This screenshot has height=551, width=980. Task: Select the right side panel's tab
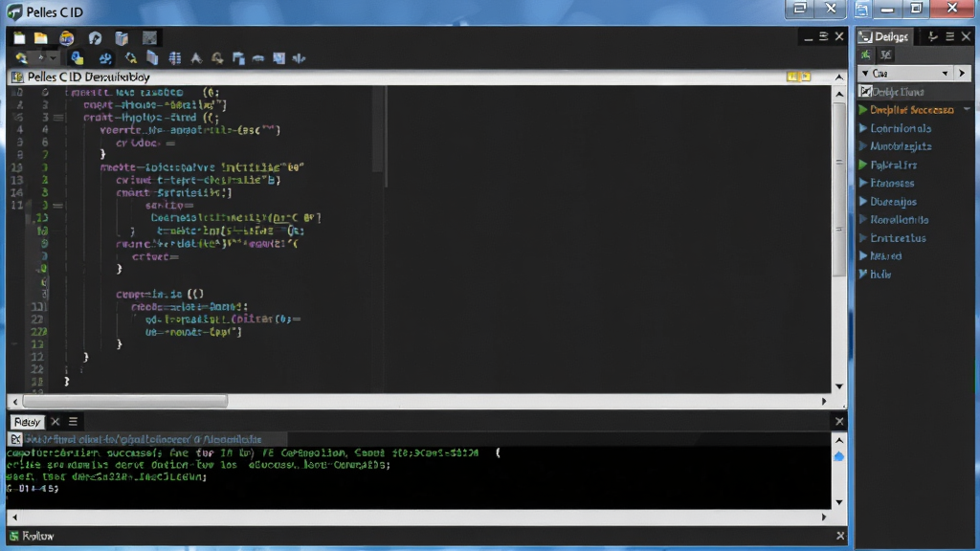884,37
